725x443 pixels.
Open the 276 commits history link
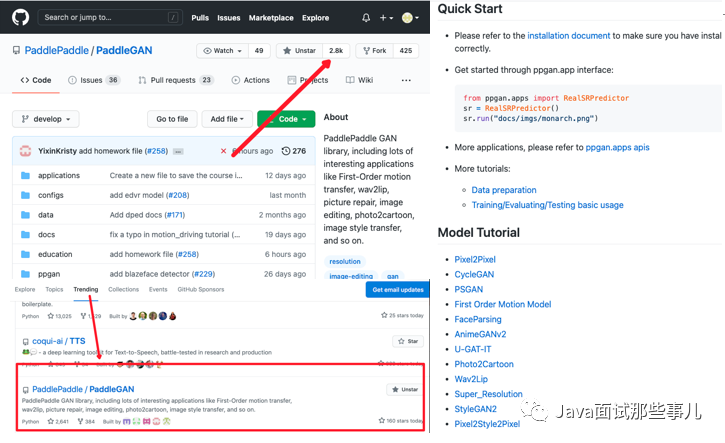294,151
